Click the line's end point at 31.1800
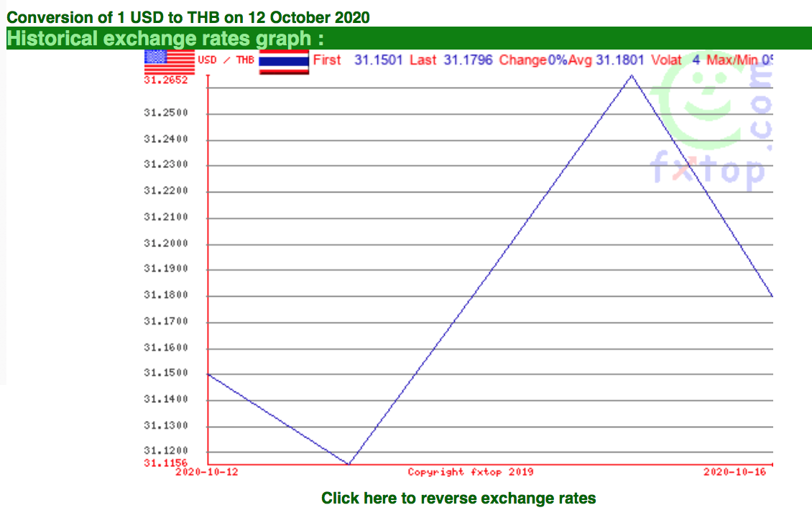The image size is (812, 528). tap(772, 296)
